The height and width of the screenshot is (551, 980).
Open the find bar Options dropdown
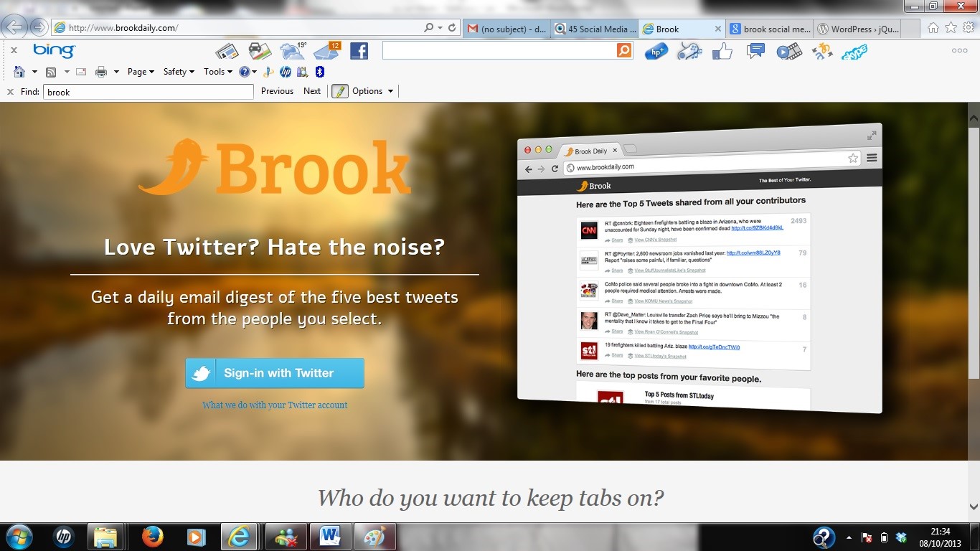373,91
